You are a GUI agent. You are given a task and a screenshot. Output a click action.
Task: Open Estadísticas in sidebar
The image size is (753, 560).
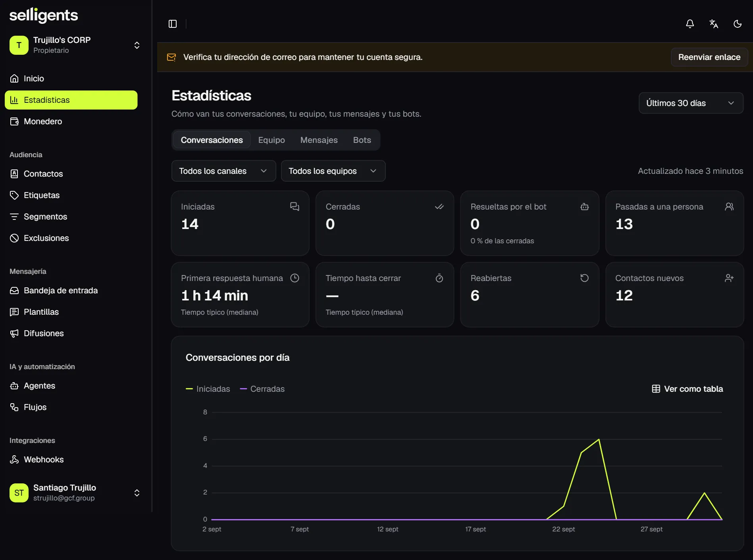click(71, 100)
